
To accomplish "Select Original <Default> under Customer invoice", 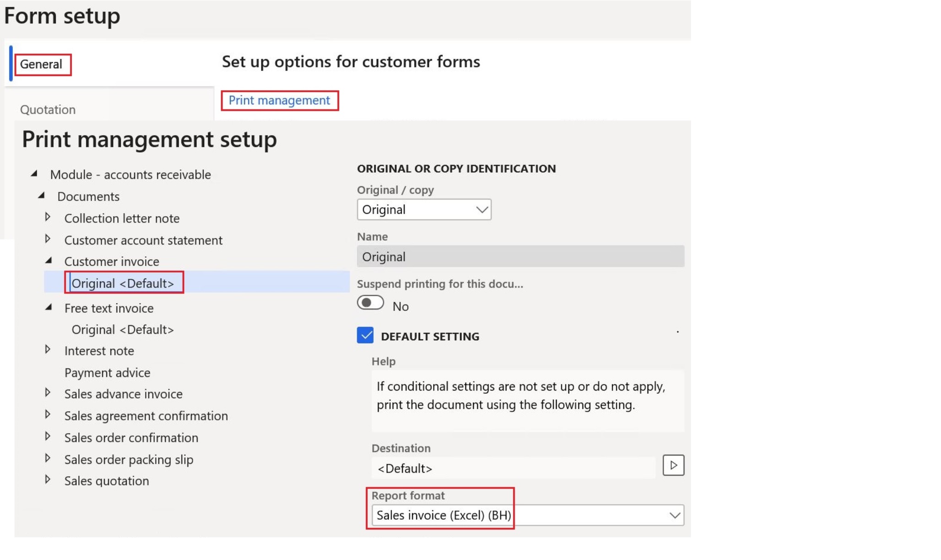I will click(123, 282).
